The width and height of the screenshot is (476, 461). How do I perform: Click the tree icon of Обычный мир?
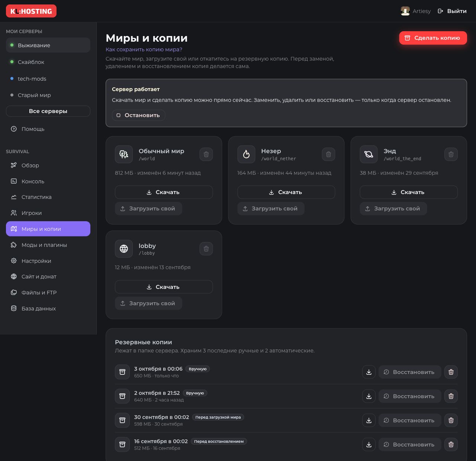[124, 154]
